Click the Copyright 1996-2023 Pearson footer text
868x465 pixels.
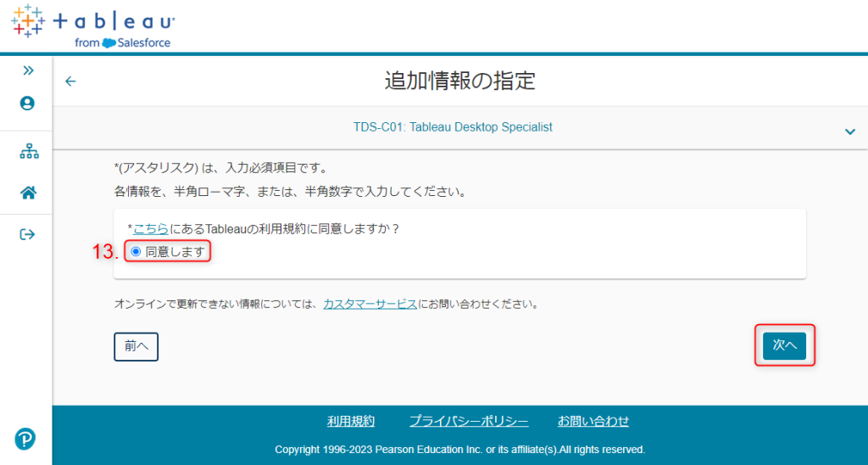[460, 450]
